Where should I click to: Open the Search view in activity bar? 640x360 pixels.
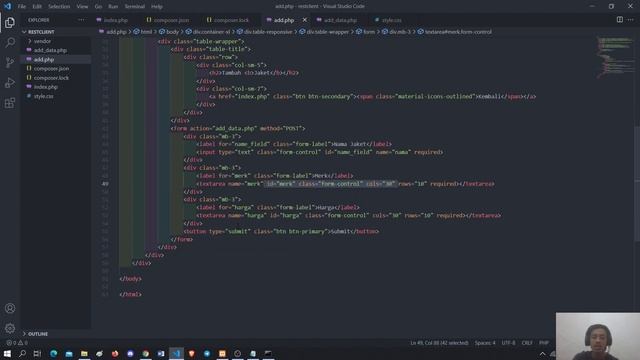pyautogui.click(x=10, y=42)
